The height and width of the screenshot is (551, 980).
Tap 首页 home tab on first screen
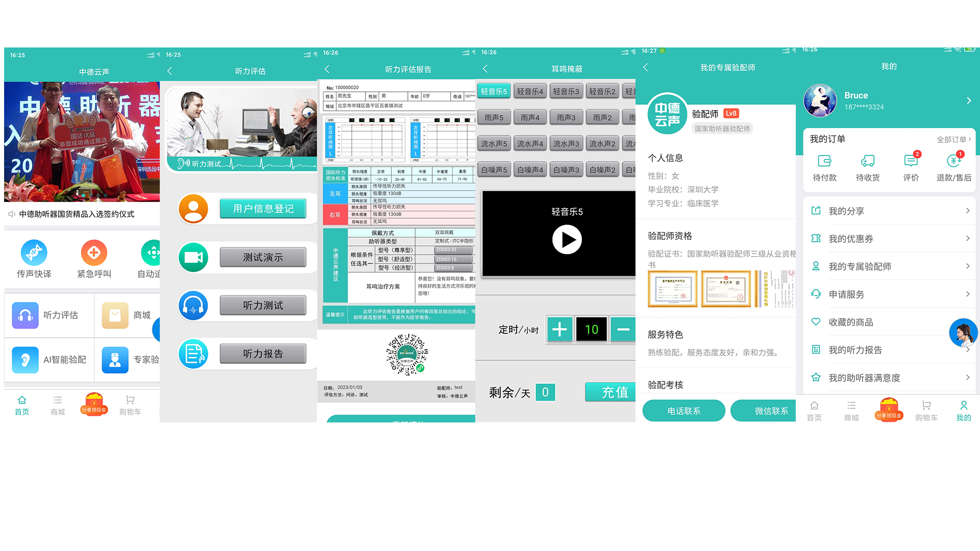tap(22, 406)
